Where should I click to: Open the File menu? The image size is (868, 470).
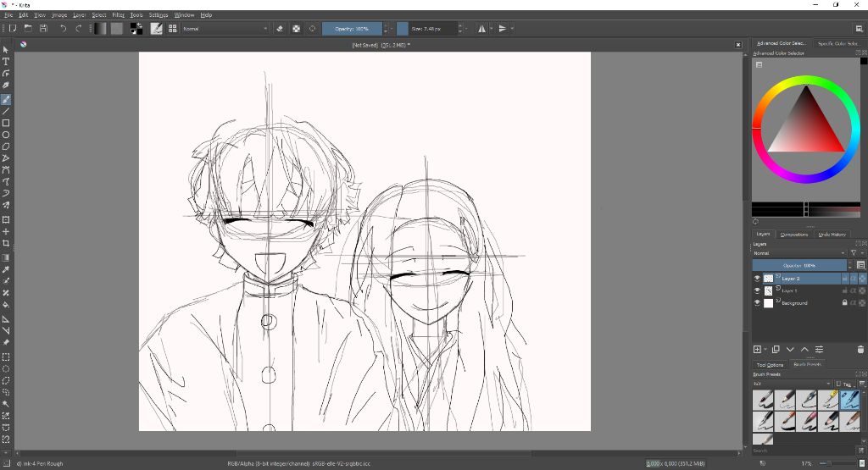pos(8,15)
